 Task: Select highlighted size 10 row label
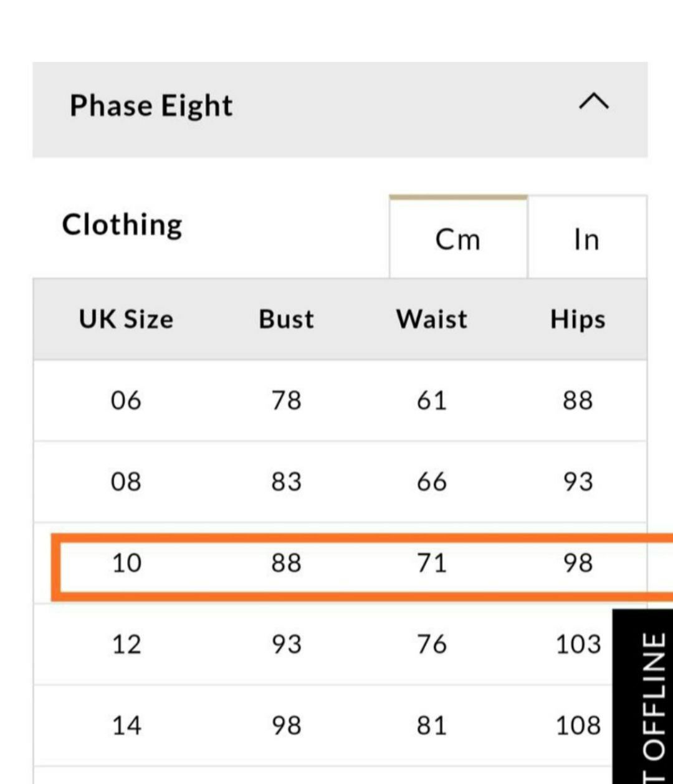(127, 563)
